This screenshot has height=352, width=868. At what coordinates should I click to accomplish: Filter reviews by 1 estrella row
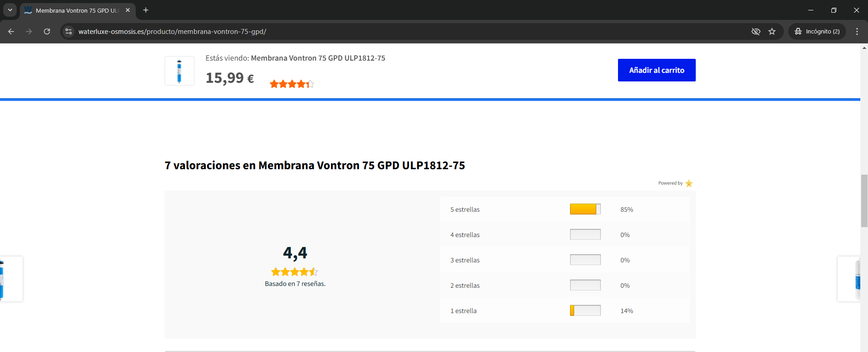565,311
